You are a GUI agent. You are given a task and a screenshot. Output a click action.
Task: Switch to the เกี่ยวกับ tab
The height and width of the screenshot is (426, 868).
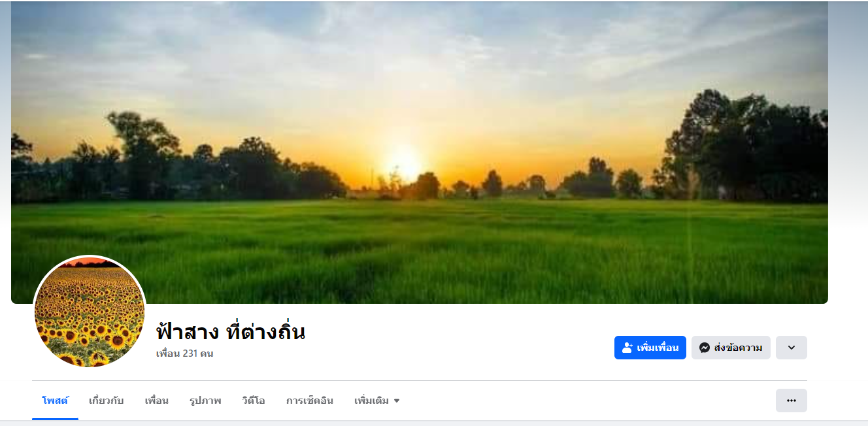click(x=107, y=401)
